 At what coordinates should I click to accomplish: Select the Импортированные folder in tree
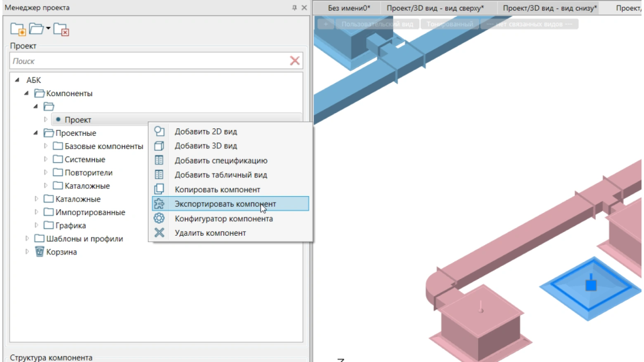point(90,212)
